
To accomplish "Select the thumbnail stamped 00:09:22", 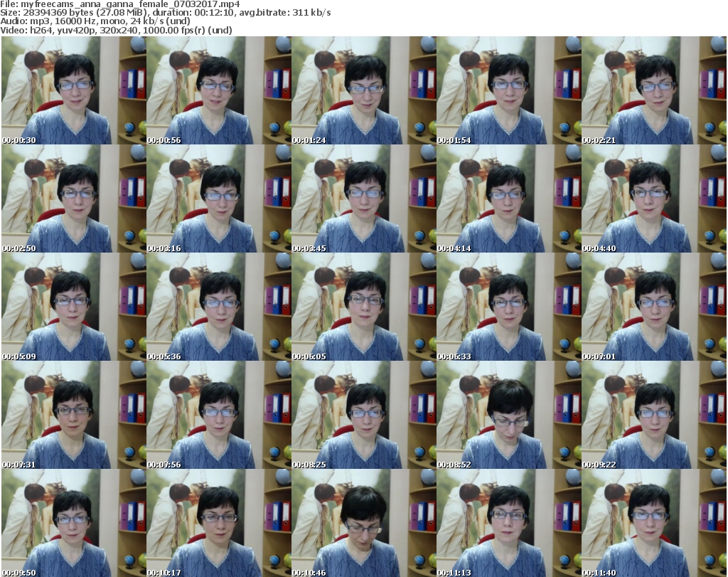I will [654, 415].
